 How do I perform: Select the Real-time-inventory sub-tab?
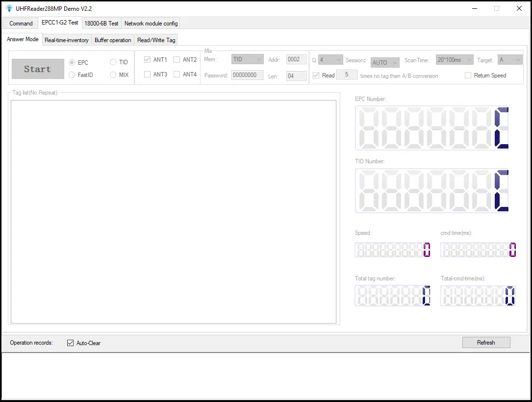(x=67, y=40)
